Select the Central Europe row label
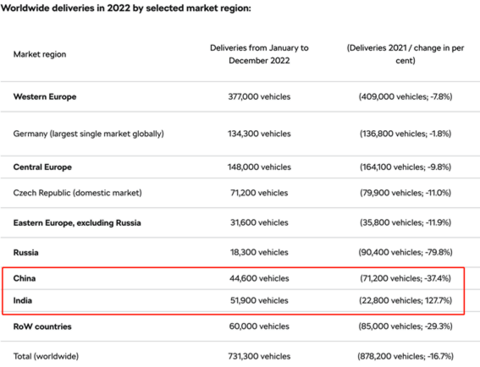Viewport: 480px width, 367px height. click(x=42, y=167)
